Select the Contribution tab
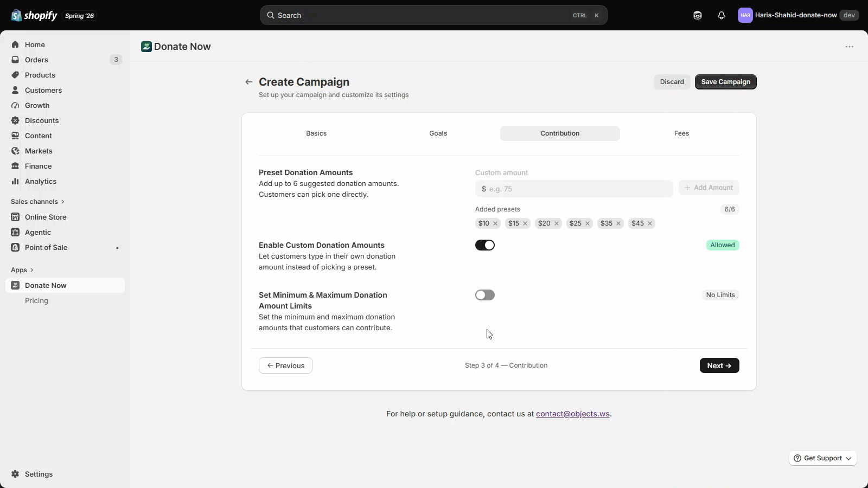 [560, 133]
